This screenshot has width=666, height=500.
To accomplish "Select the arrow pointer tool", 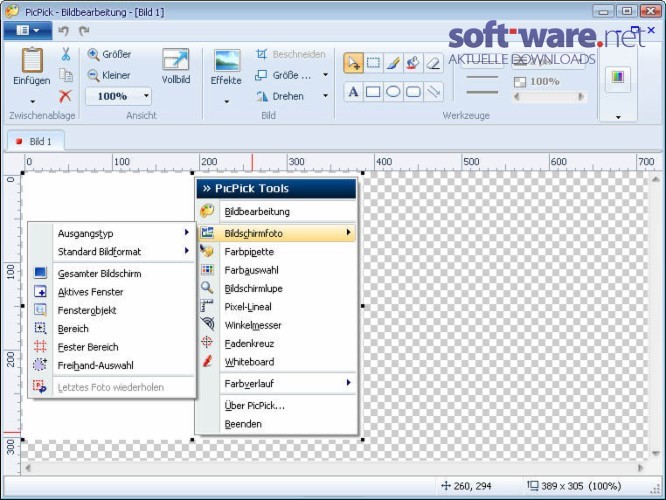I will (353, 63).
